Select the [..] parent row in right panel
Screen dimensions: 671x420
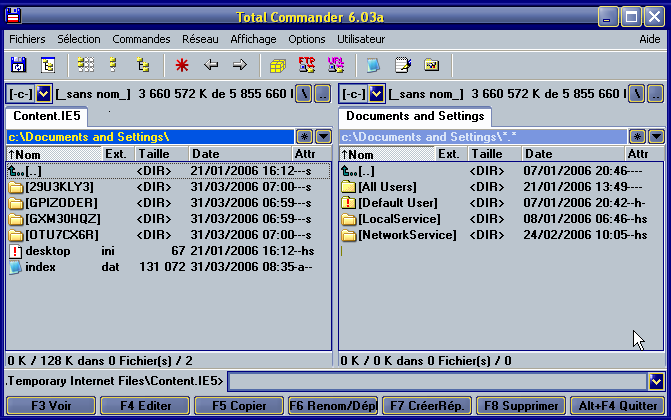click(x=501, y=171)
